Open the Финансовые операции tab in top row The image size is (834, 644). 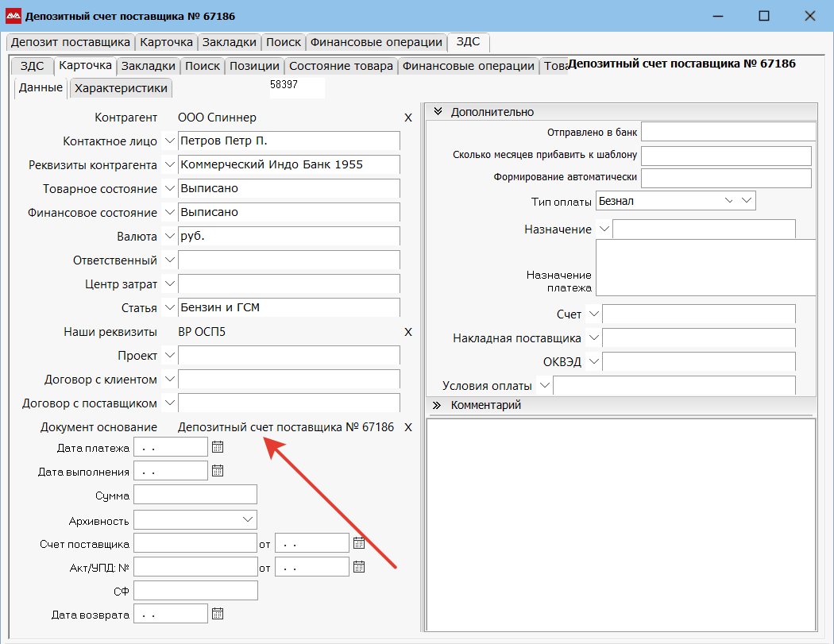tap(376, 42)
